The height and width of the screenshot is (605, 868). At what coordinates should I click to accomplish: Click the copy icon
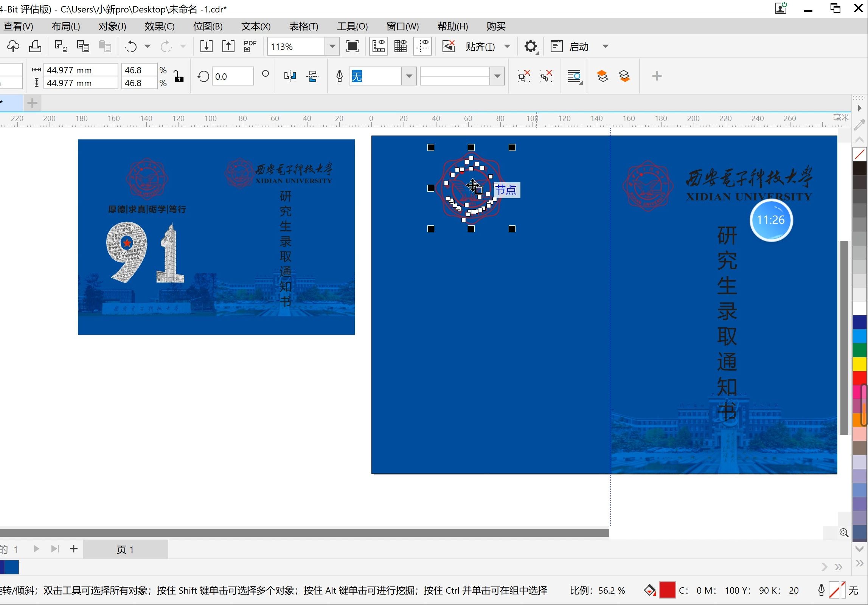83,47
